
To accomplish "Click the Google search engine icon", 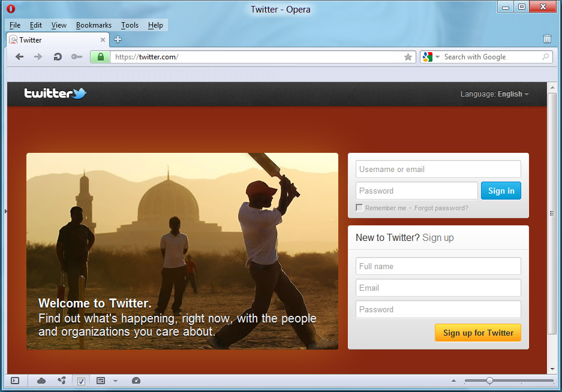I will pos(427,56).
